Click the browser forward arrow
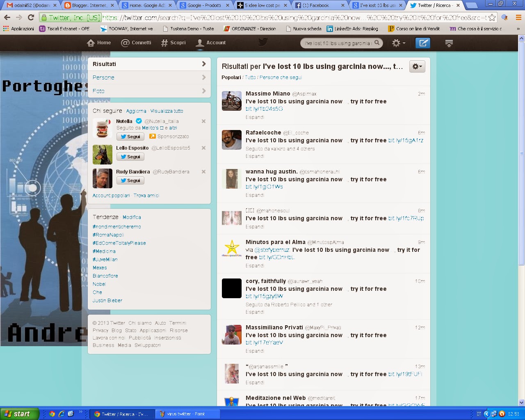 (x=19, y=18)
